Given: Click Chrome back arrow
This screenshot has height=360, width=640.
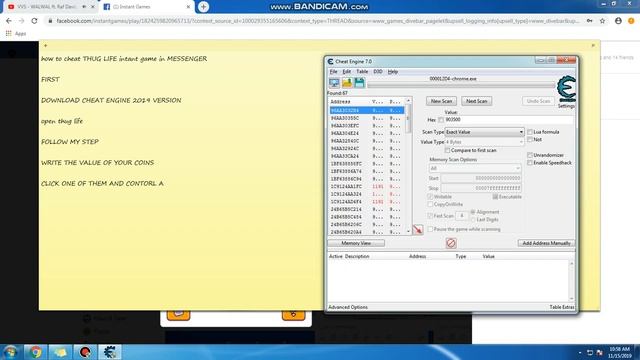Looking at the screenshot, I should click(x=9, y=20).
